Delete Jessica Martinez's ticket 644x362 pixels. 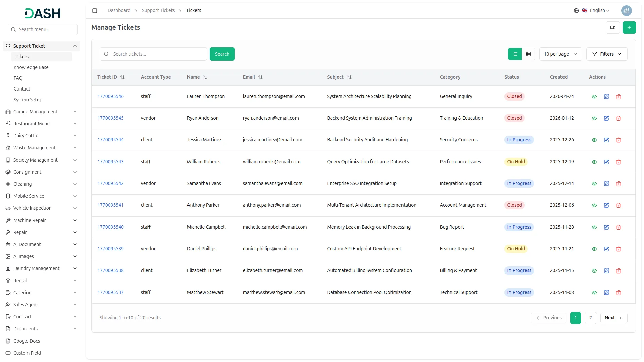619,140
